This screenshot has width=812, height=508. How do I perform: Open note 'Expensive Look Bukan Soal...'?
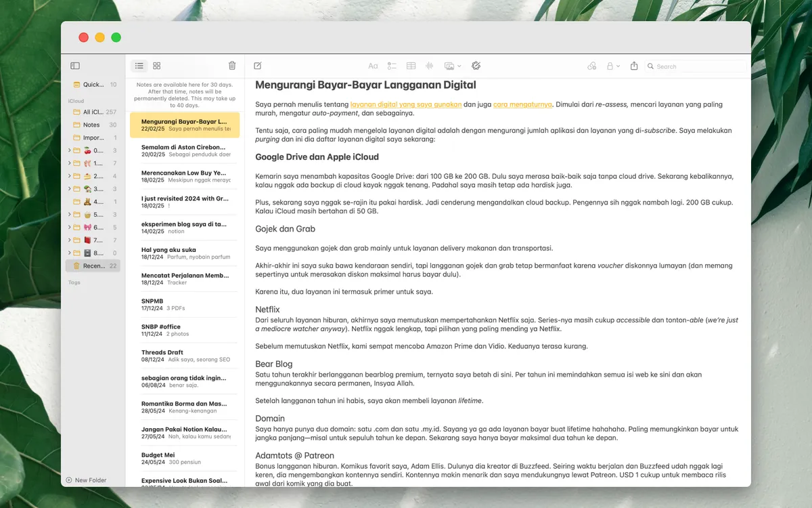point(185,481)
